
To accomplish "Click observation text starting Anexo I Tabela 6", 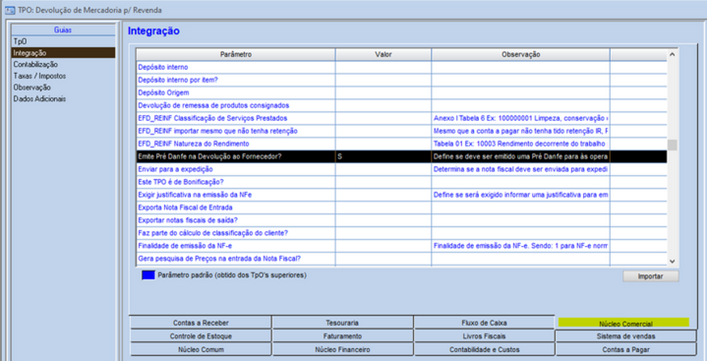I will [x=521, y=118].
